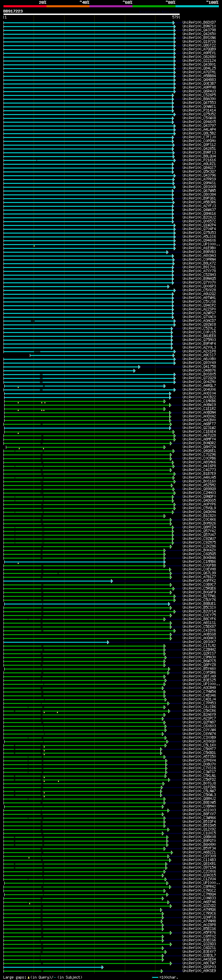This screenshot has height=980, width=222.
Task: Click the cyan ~100% identity legend segment
Action: tap(197, 6)
